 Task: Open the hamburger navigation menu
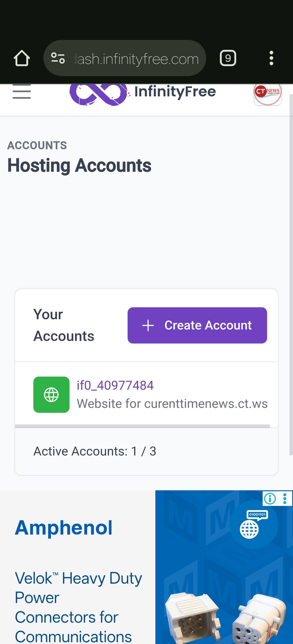pyautogui.click(x=22, y=92)
